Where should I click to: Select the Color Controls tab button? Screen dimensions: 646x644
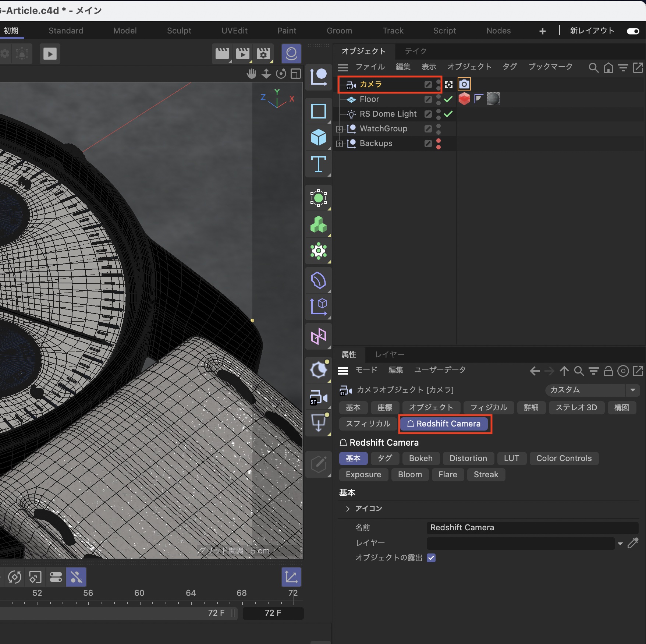pos(564,458)
